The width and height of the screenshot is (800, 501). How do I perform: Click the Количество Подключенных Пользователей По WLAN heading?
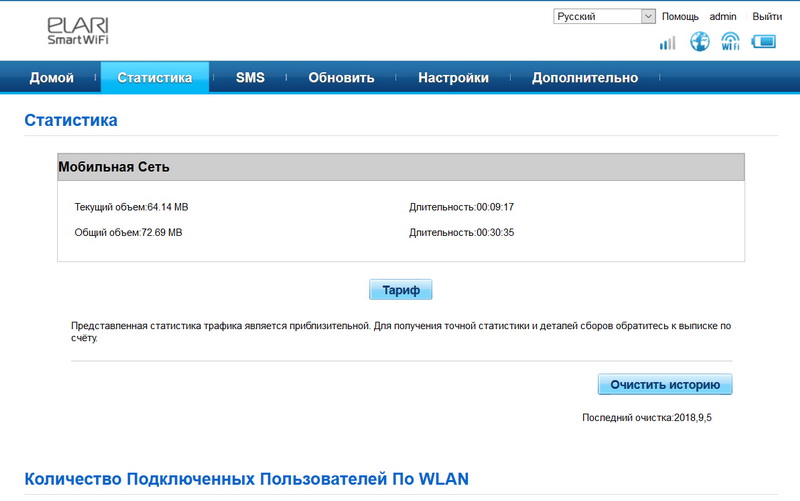[x=246, y=478]
